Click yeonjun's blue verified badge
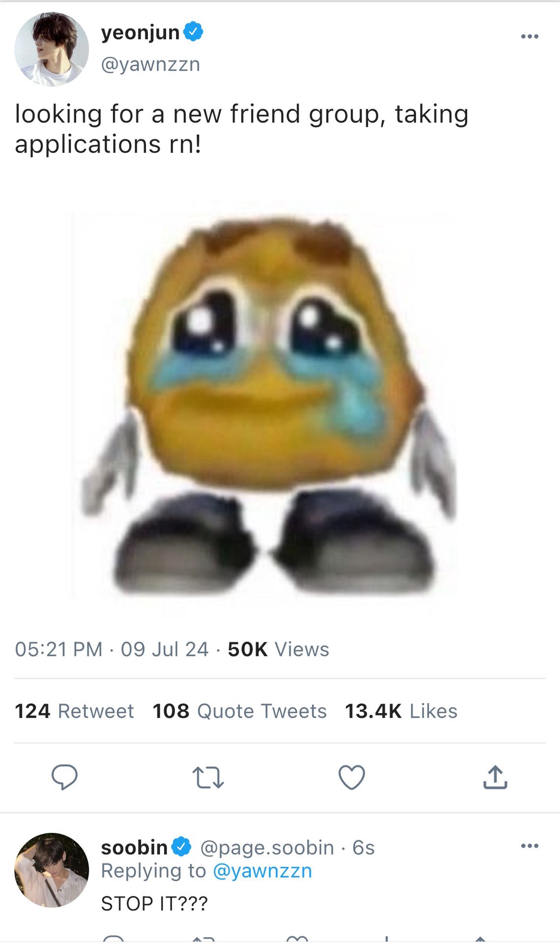Viewport: 560px width, 944px height. [x=193, y=31]
